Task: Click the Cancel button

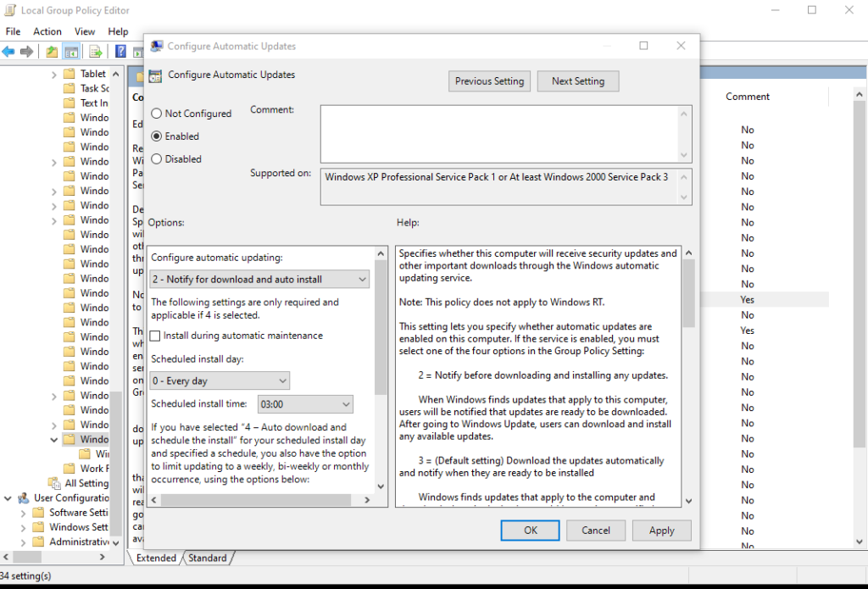Action: pyautogui.click(x=596, y=531)
